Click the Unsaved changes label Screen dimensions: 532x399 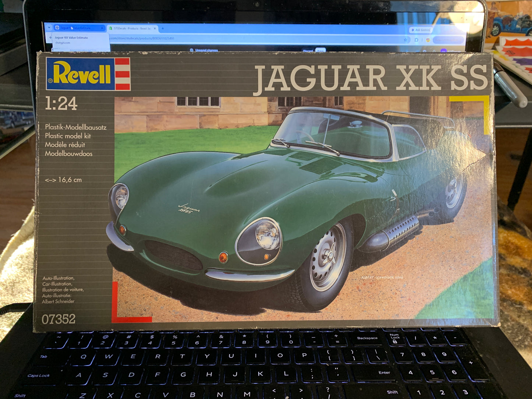(206, 50)
